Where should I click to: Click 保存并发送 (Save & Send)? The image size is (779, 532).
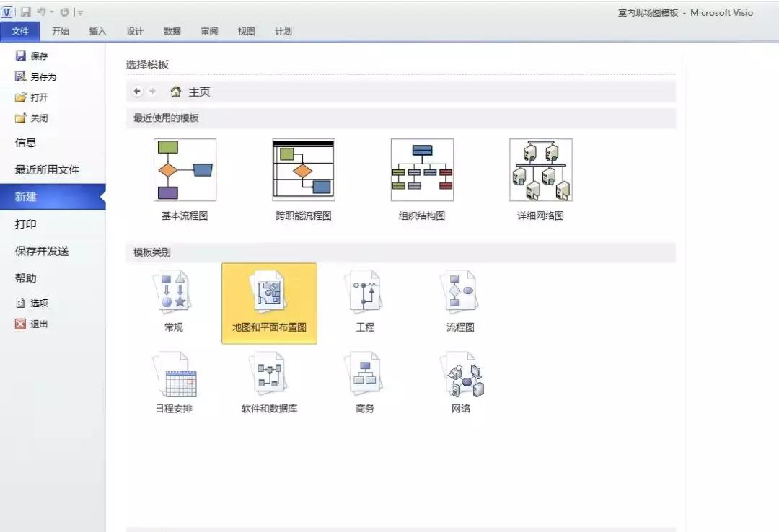40,251
